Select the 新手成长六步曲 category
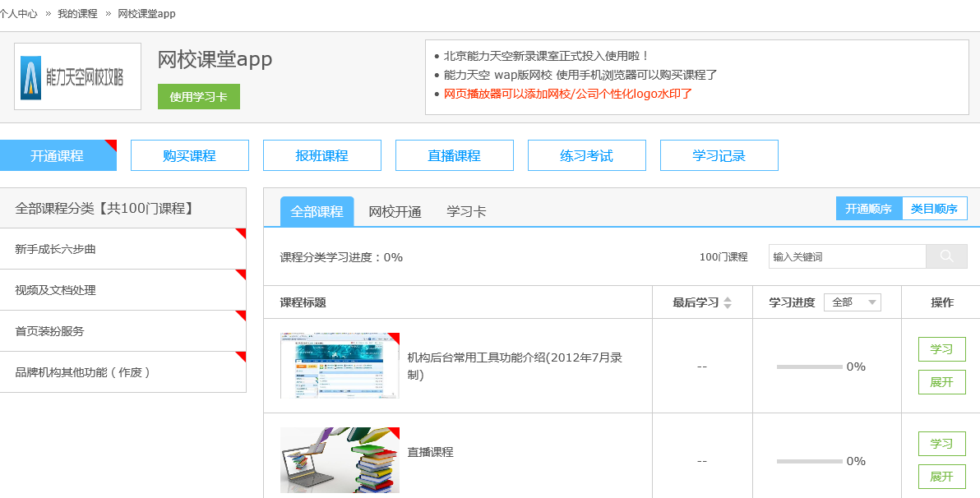This screenshot has width=980, height=498. 122,249
